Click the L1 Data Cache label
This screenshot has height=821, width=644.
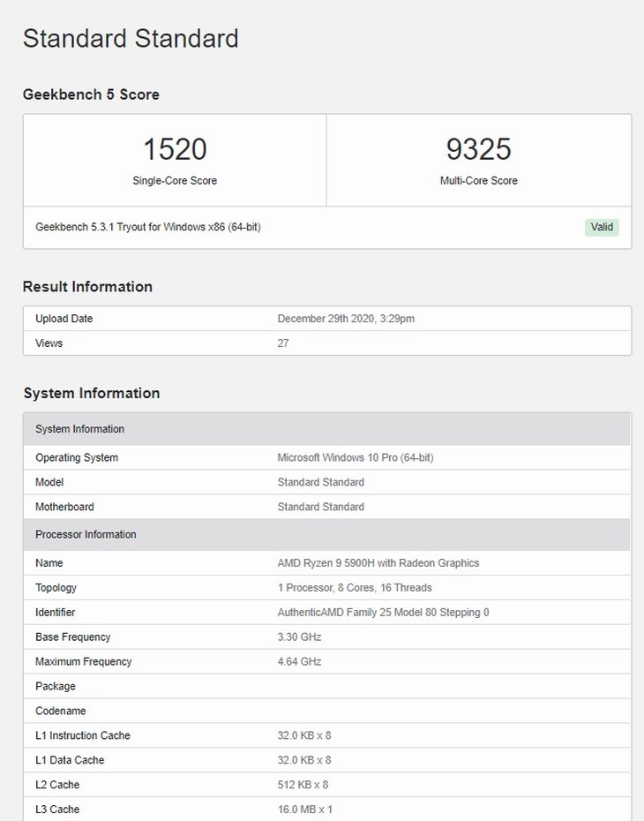pyautogui.click(x=70, y=760)
